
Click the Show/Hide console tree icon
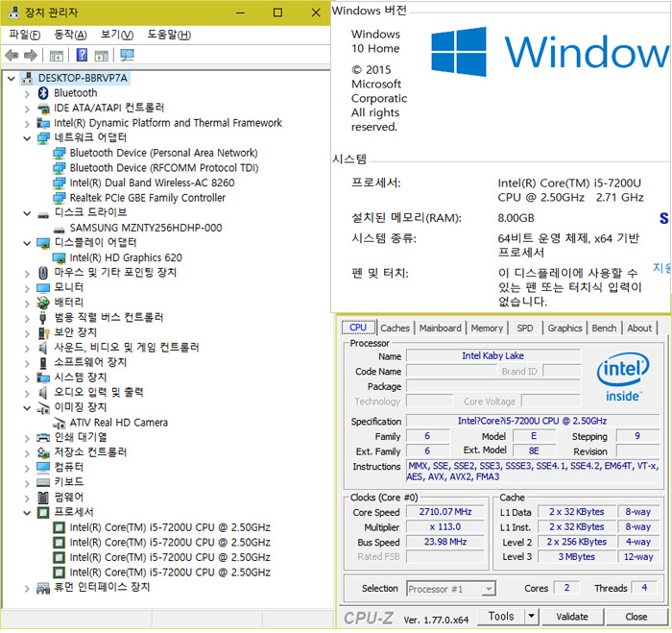click(x=58, y=55)
